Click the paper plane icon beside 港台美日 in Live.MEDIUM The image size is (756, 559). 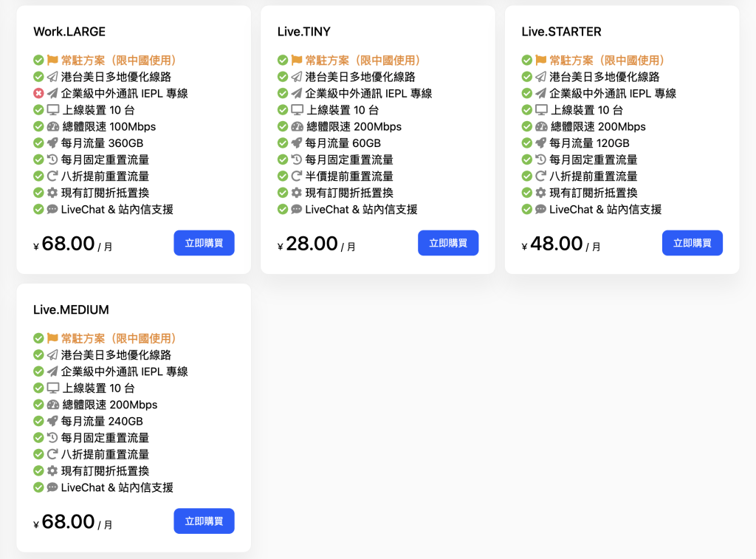click(x=52, y=354)
